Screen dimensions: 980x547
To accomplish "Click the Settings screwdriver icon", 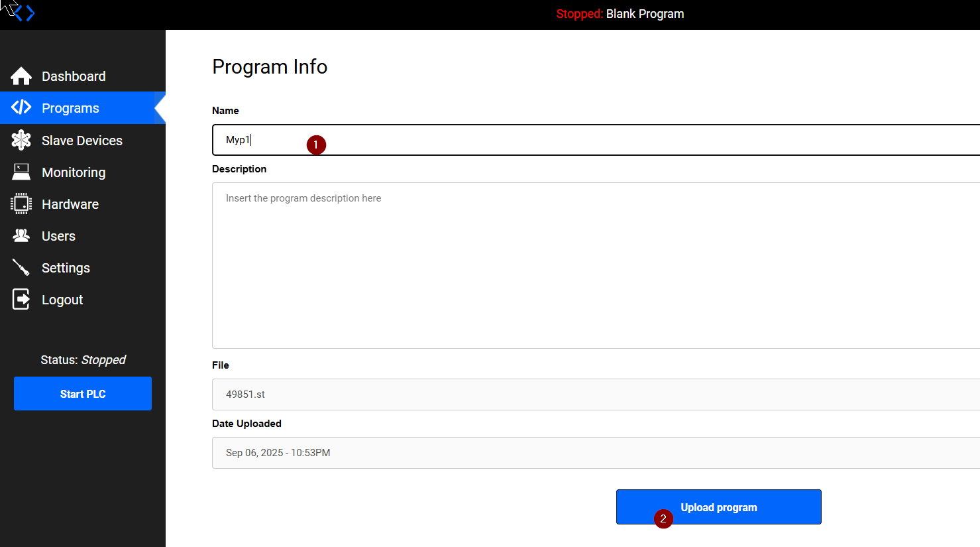I will point(21,268).
